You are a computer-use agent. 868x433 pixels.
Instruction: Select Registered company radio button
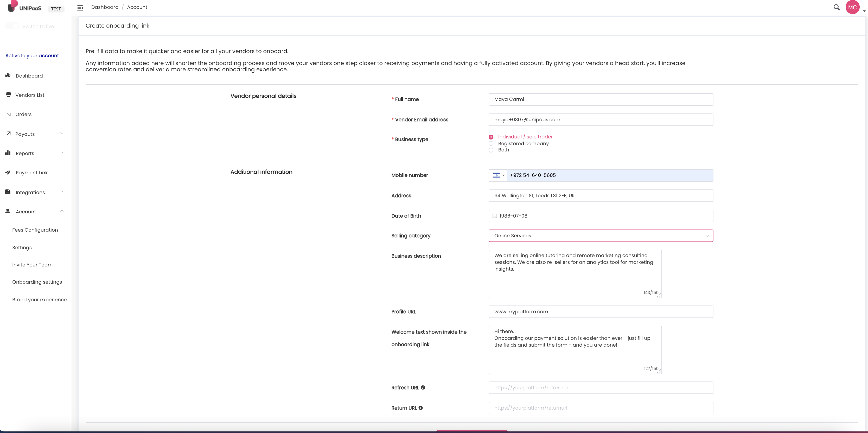491,144
